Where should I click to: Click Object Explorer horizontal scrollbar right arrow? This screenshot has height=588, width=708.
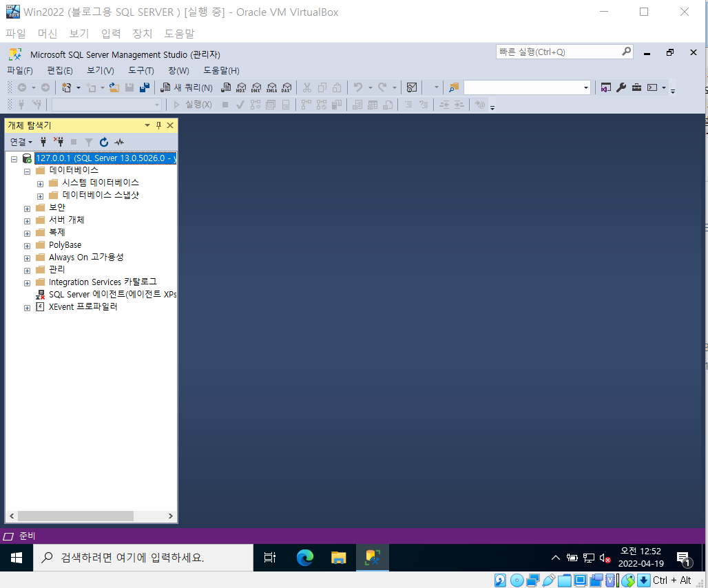coord(170,516)
